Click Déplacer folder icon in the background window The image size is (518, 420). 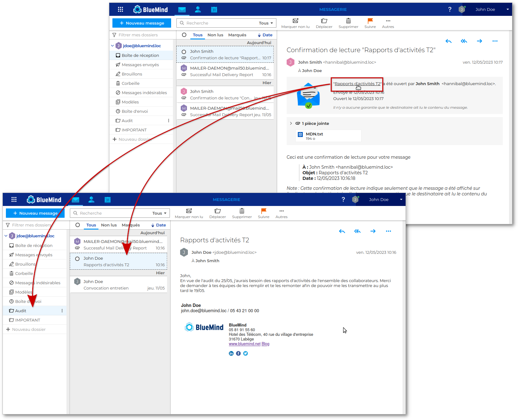click(324, 23)
